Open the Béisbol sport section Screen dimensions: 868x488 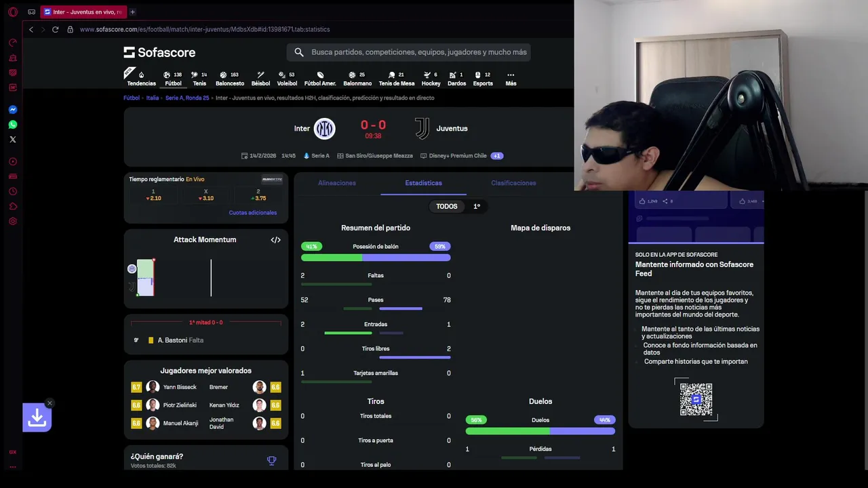tap(260, 79)
